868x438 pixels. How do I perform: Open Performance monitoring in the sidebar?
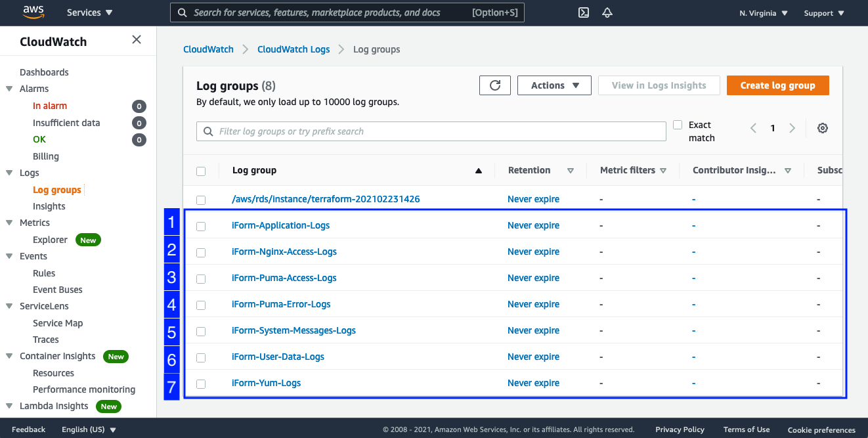click(x=84, y=389)
